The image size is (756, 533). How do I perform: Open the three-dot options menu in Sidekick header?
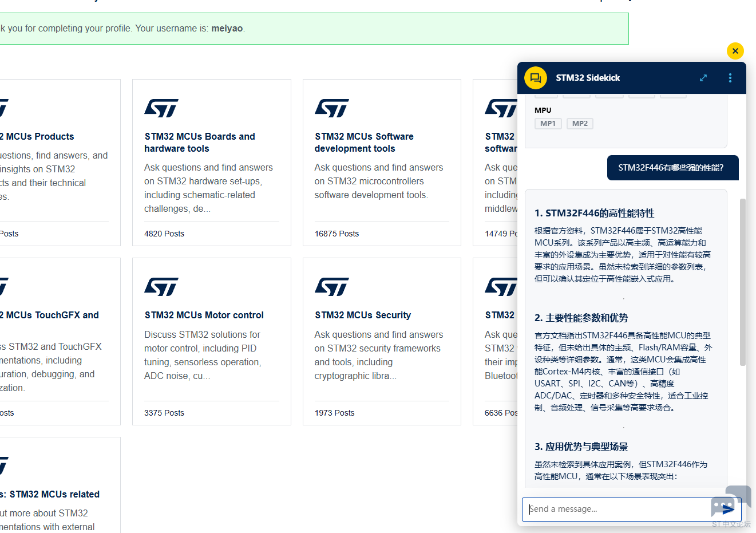(x=730, y=78)
